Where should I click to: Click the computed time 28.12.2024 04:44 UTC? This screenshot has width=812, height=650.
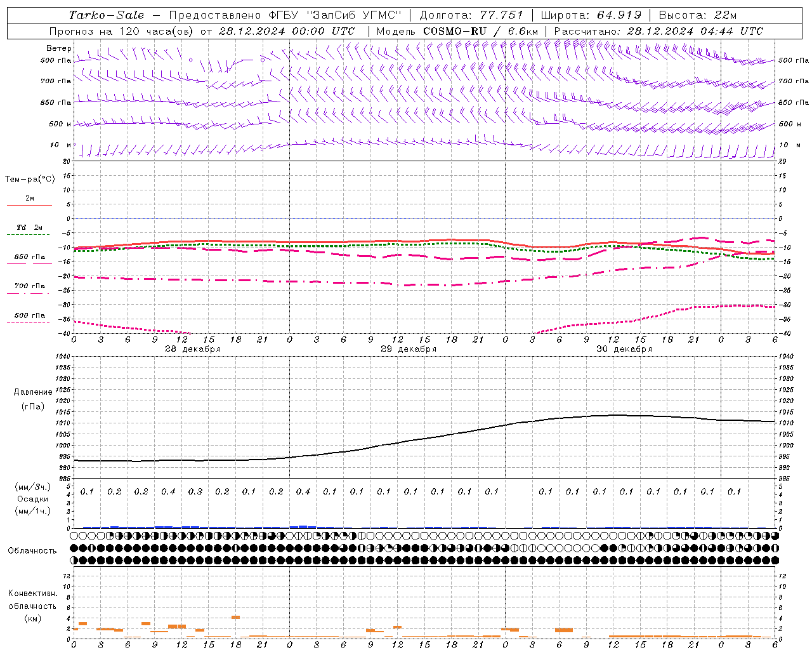[695, 31]
